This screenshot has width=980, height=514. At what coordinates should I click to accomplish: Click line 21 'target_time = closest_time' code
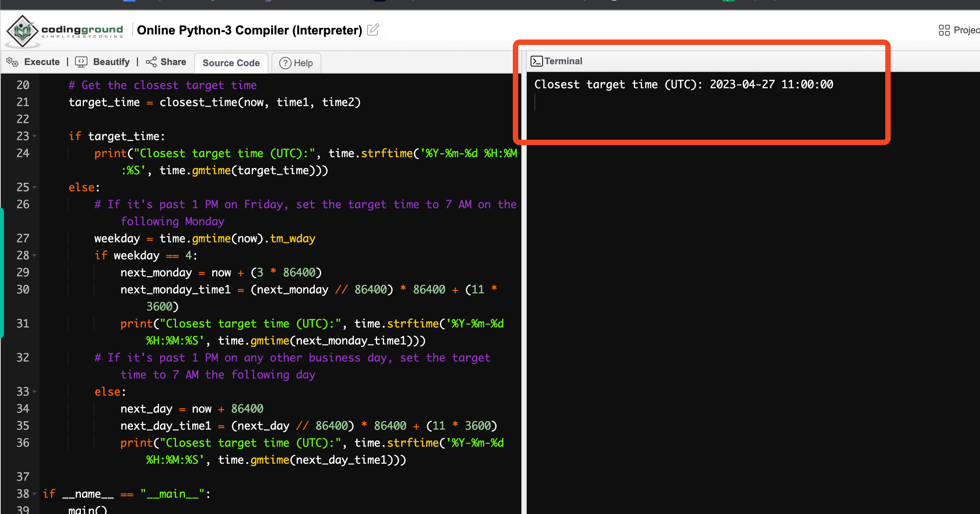215,102
